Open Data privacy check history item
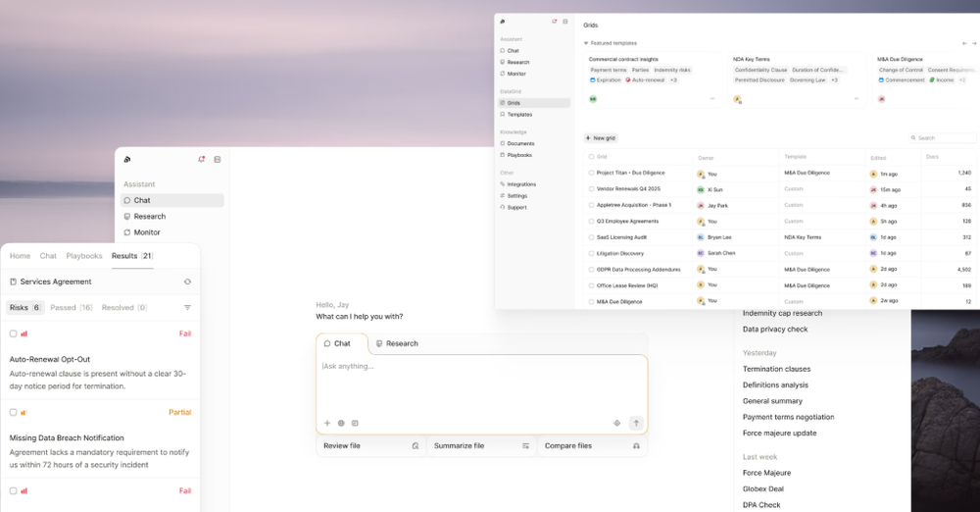 pyautogui.click(x=775, y=330)
